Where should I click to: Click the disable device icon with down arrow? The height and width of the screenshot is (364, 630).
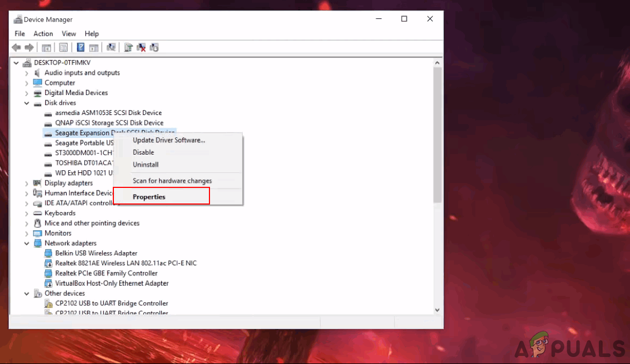tap(154, 48)
